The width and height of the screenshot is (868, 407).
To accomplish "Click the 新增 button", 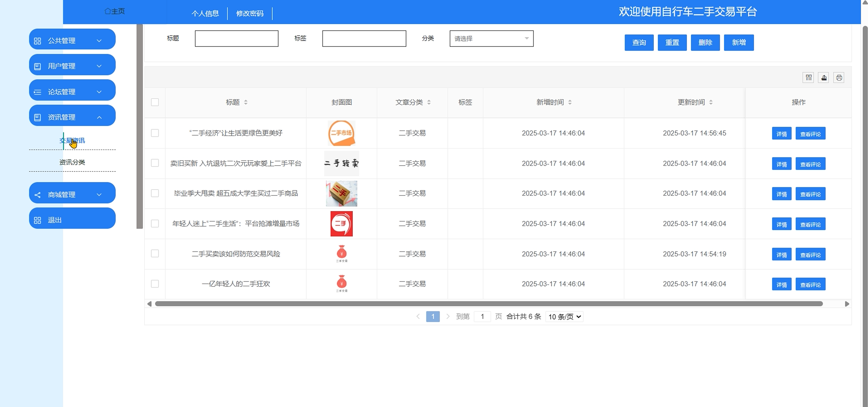I will [x=739, y=42].
